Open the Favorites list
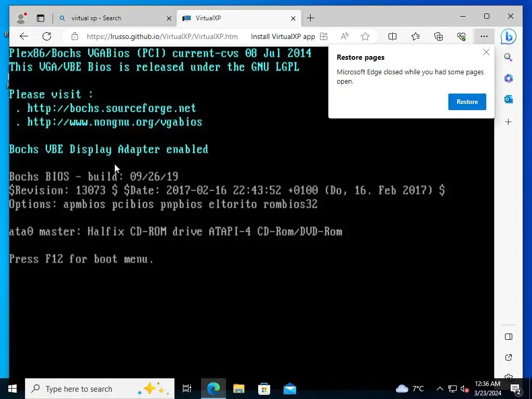The image size is (532, 399). 415,36
